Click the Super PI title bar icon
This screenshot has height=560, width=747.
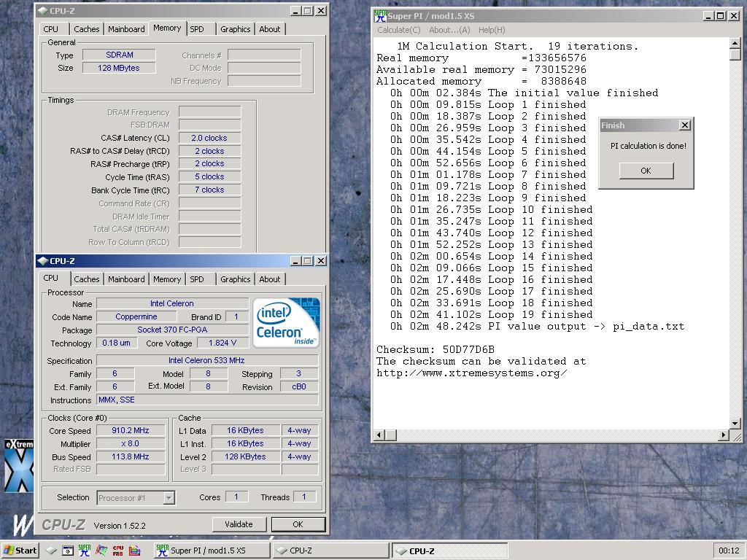(380, 16)
